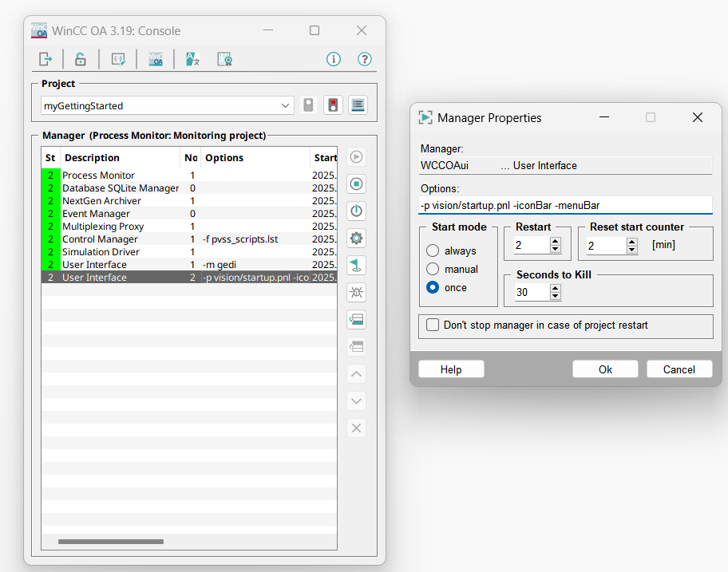Click the exit/logout icon in Console toolbar
The height and width of the screenshot is (572, 728).
pyautogui.click(x=45, y=59)
